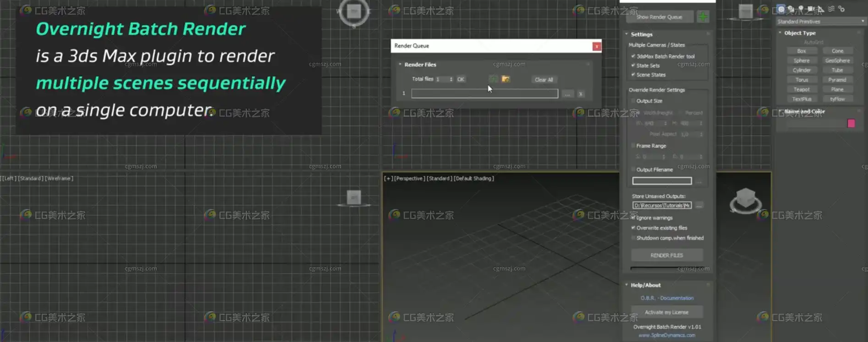Toggle the Scene States checkbox
The width and height of the screenshot is (868, 342).
633,75
